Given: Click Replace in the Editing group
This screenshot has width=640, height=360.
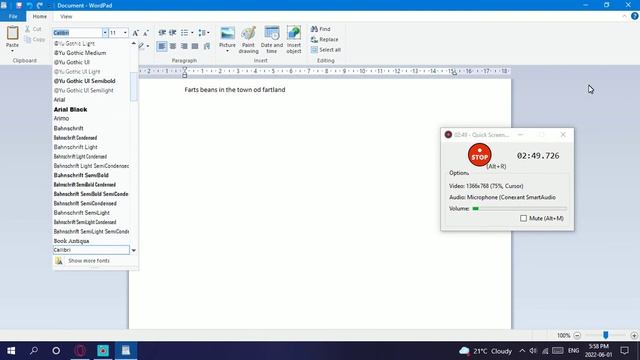Looking at the screenshot, I should click(324, 40).
